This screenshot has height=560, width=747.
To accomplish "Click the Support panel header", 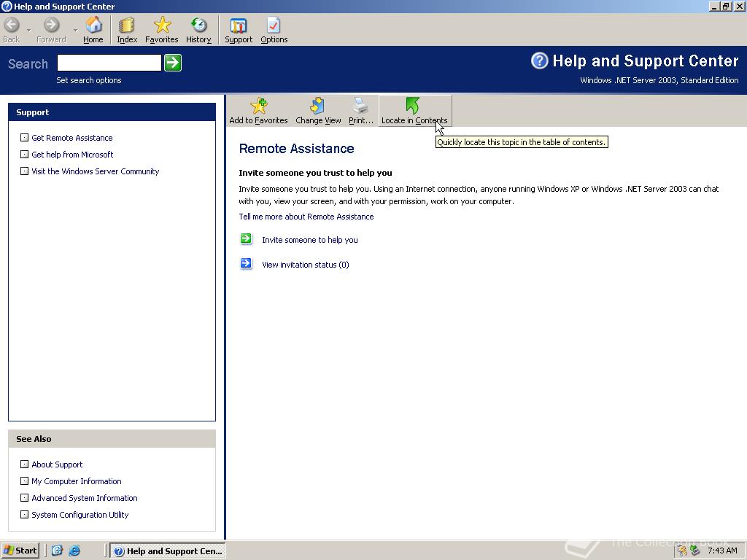I will (x=112, y=112).
